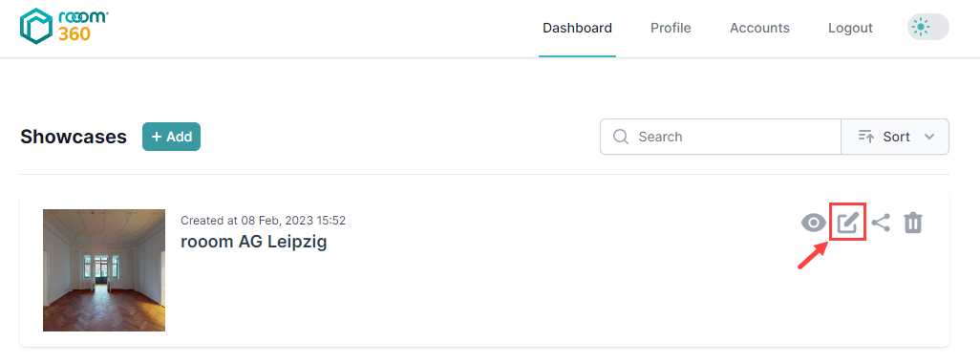Click the Showcases heading
Viewport: 980px width, 363px height.
(x=74, y=137)
